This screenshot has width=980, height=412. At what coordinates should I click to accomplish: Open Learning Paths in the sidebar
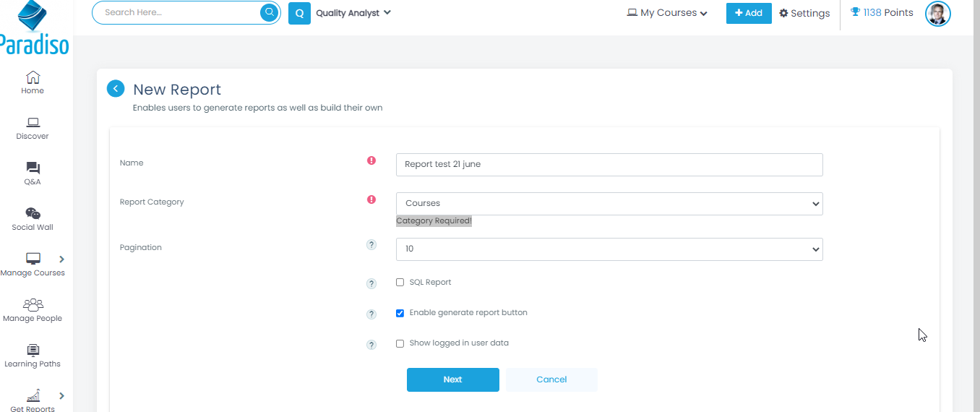click(33, 356)
